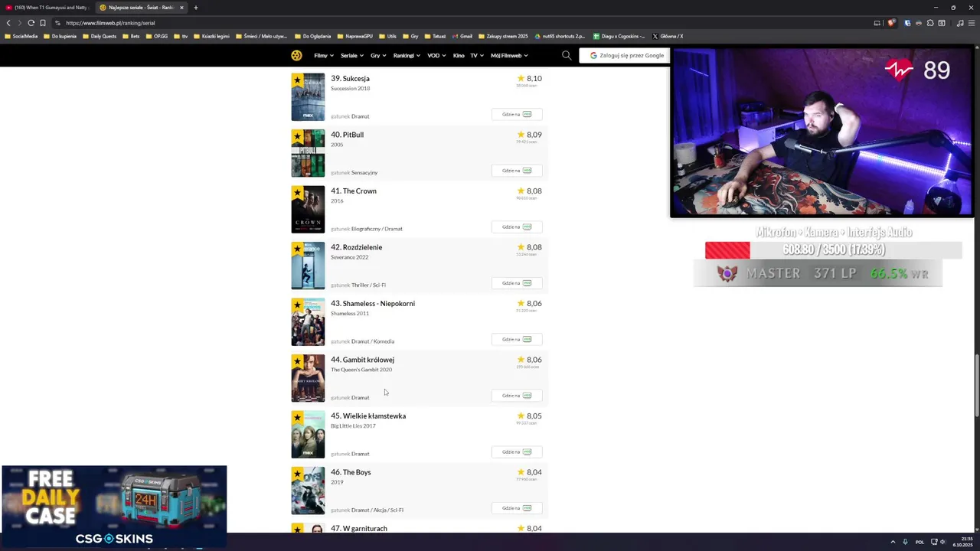The image size is (980, 551).
Task: Expand the VOD menu
Action: pos(436,55)
